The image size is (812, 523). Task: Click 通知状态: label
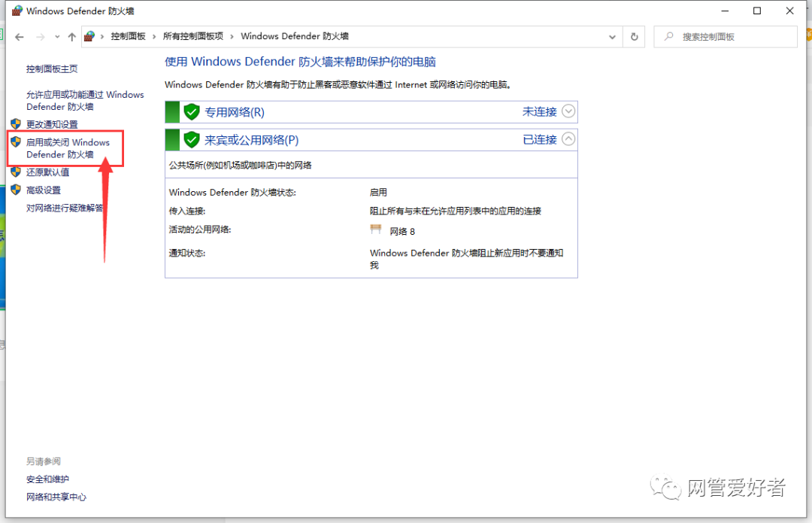pos(187,254)
